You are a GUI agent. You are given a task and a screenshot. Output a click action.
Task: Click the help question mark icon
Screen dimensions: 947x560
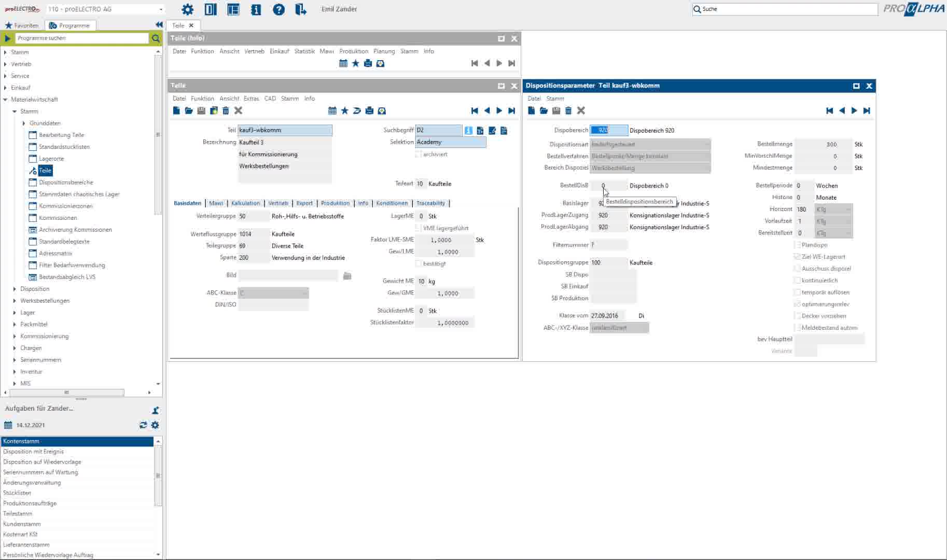pyautogui.click(x=278, y=9)
